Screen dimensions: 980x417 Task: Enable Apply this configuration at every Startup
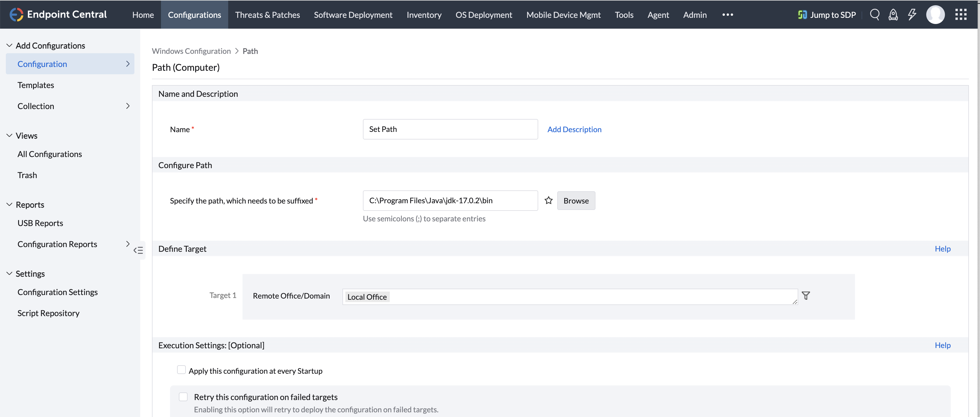[x=181, y=370]
